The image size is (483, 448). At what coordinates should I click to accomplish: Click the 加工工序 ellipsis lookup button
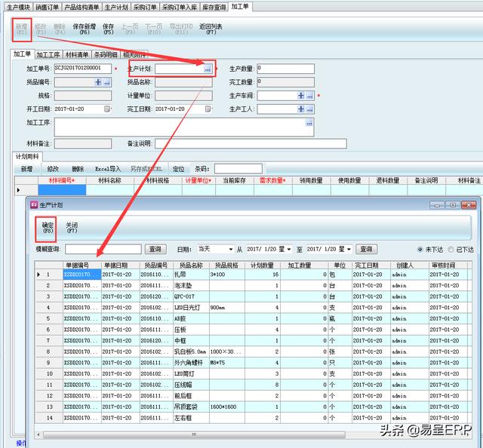(x=309, y=122)
